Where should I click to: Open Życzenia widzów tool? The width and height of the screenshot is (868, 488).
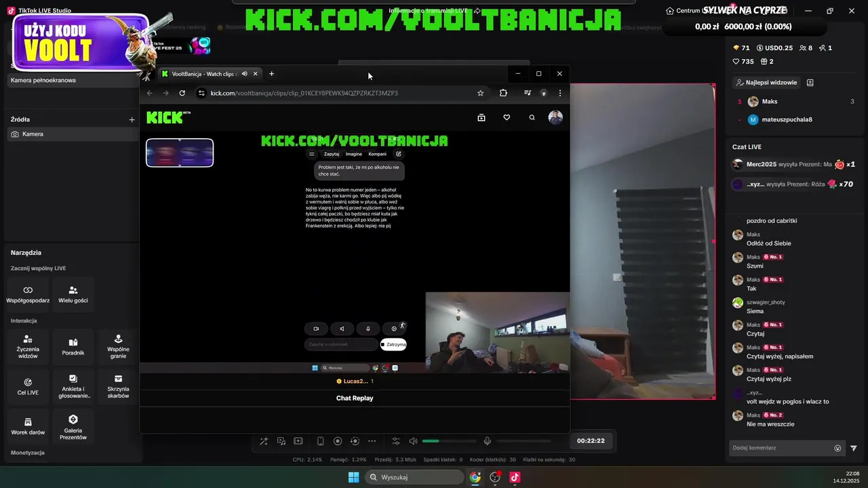(28, 346)
